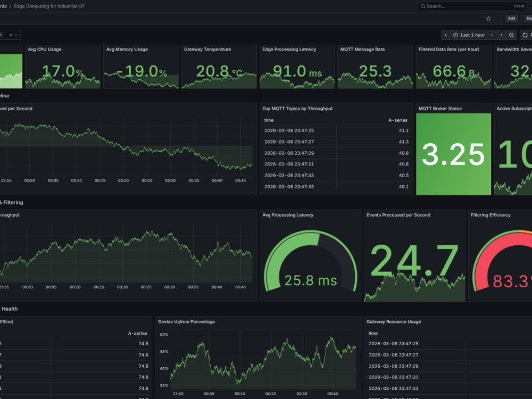Image resolution: width=532 pixels, height=399 pixels.
Task: Click the 25.3 MQTT message rate value
Action: tap(375, 71)
